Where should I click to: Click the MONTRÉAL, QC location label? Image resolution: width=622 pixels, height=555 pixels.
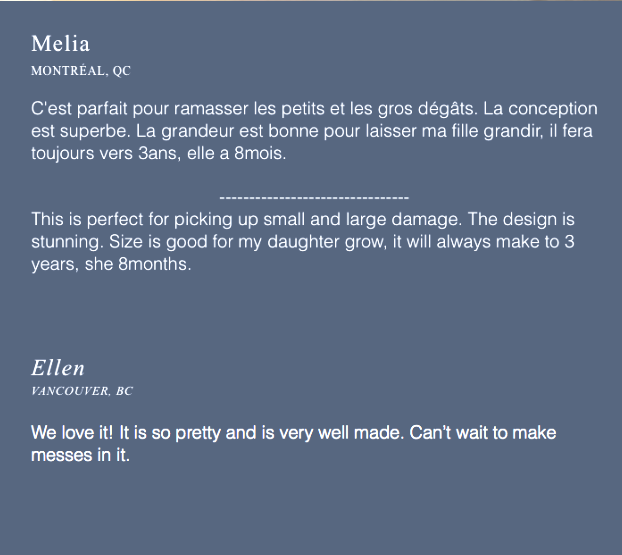pyautogui.click(x=81, y=71)
